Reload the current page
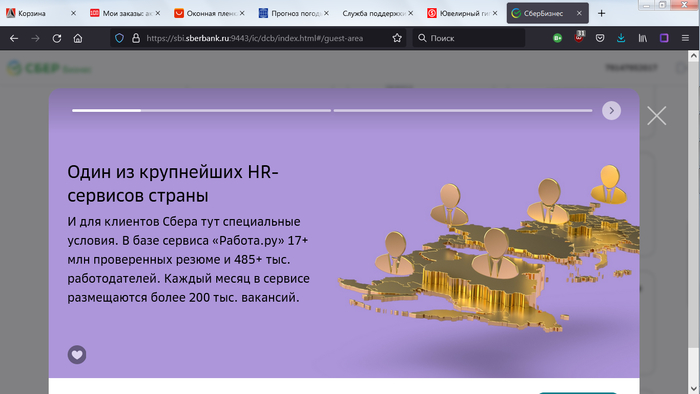Screen dimensions: 700x394 [57, 38]
